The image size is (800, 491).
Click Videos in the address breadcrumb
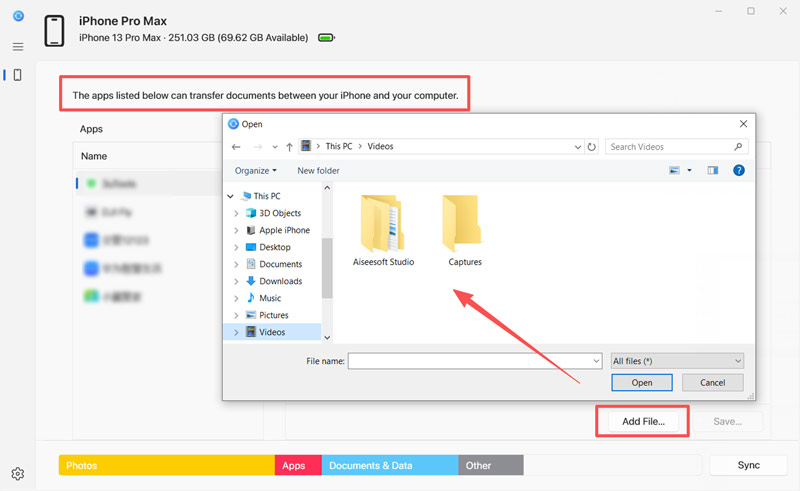pos(381,146)
